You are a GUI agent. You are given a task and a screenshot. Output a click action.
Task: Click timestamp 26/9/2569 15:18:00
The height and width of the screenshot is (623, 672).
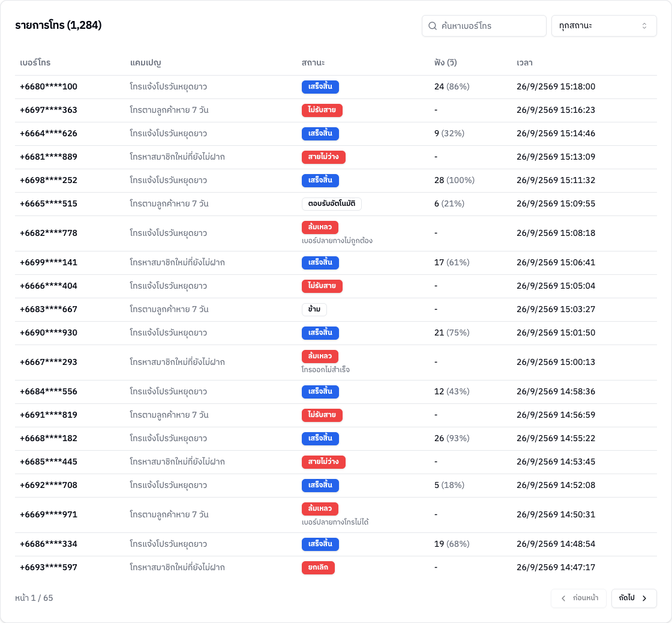click(556, 86)
